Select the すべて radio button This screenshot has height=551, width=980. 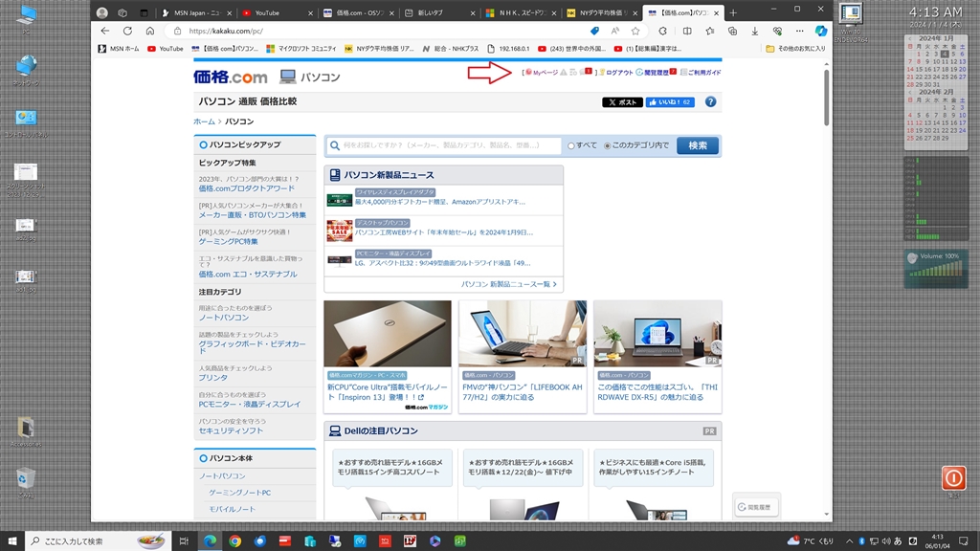570,145
